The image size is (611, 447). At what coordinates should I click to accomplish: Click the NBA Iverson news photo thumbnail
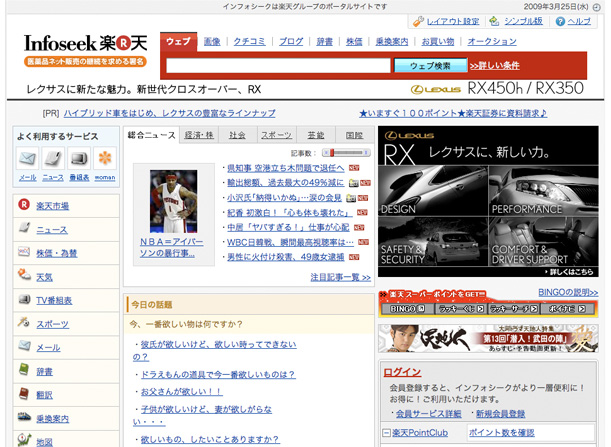click(173, 201)
